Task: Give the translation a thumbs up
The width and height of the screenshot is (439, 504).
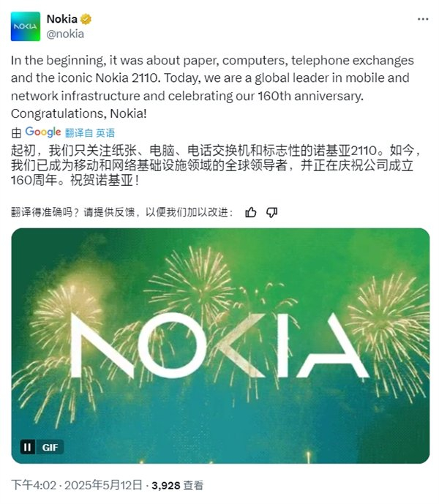Action: (251, 212)
